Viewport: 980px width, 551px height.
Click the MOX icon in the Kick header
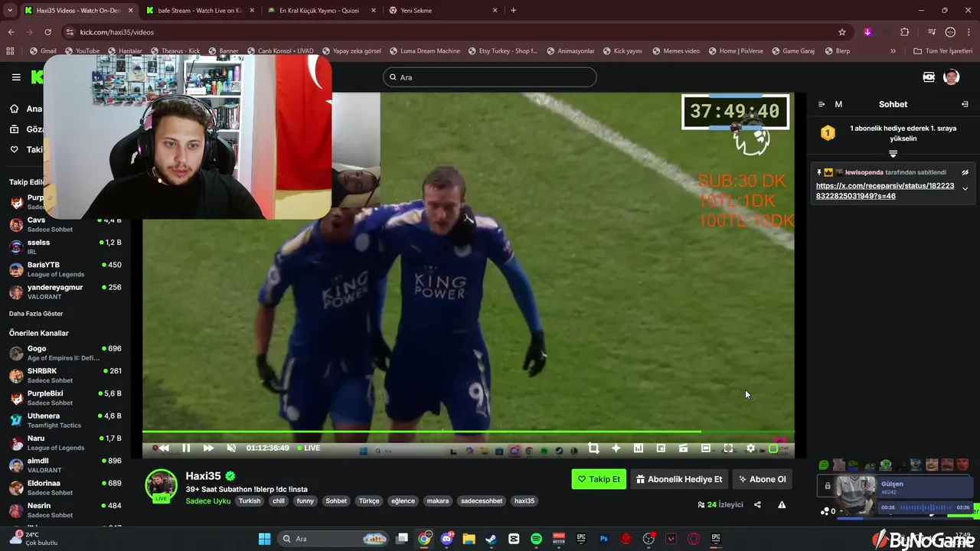point(929,77)
